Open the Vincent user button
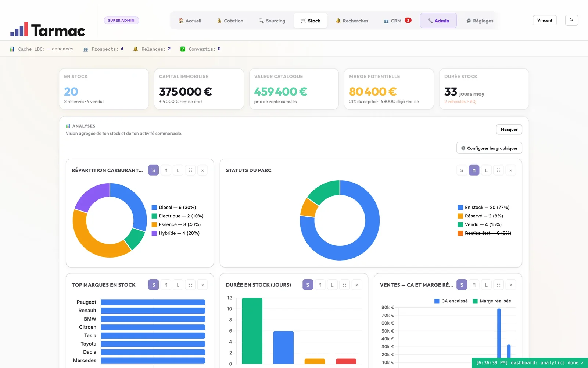This screenshot has height=368, width=588. (545, 20)
